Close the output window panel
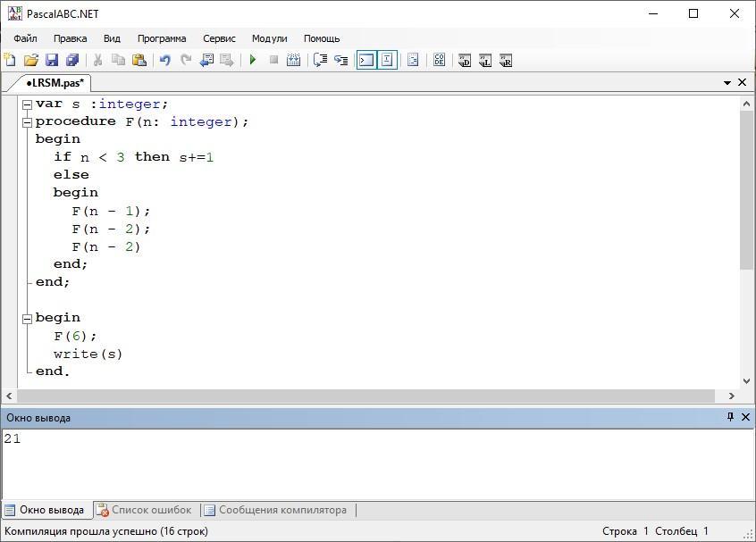The height and width of the screenshot is (542, 756). [x=745, y=417]
